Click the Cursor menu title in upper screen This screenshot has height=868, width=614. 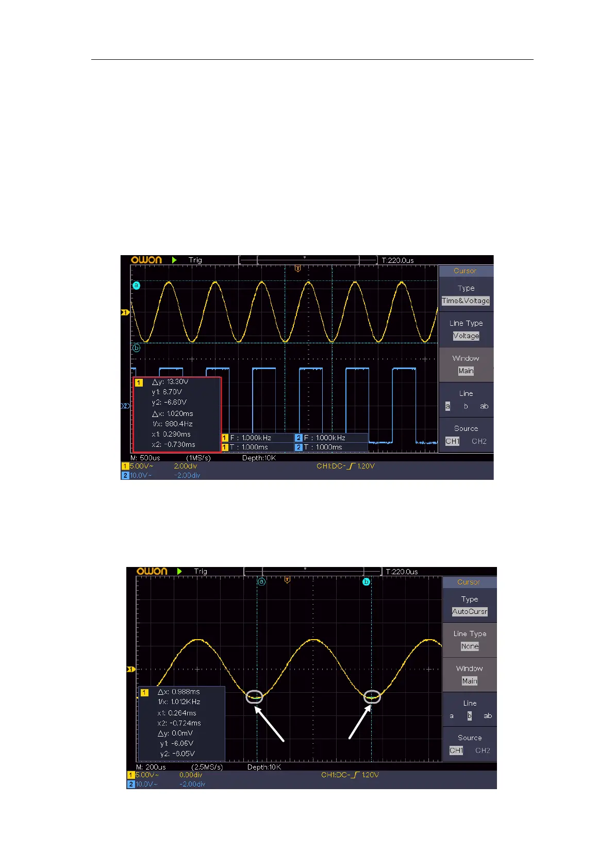coord(466,271)
